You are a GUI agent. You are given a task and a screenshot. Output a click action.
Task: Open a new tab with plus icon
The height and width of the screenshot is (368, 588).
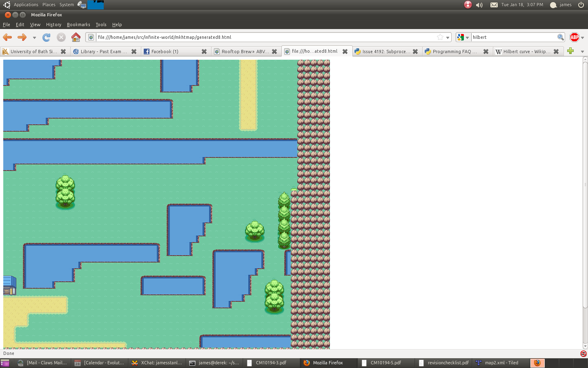[570, 51]
